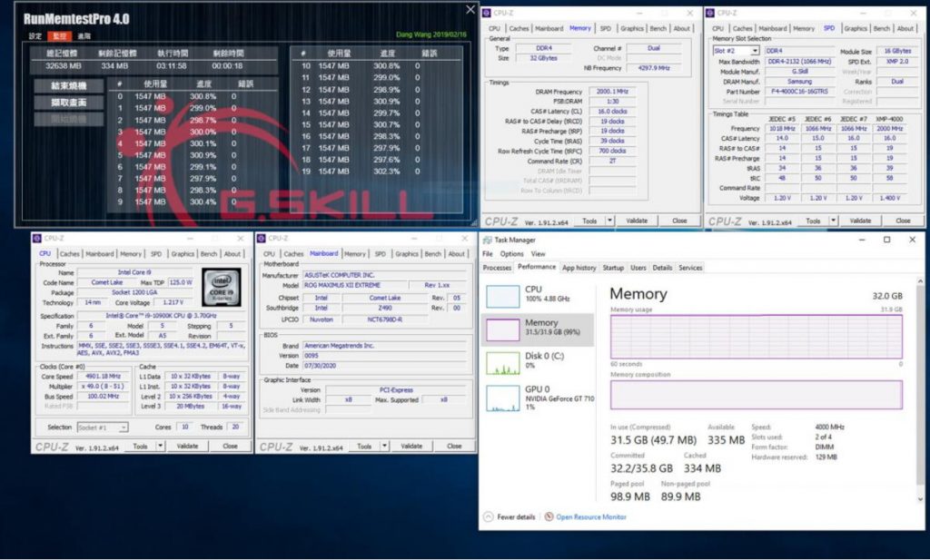The width and height of the screenshot is (930, 560).
Task: Open Graphics tab in CPU-Z SPD window
Action: click(x=856, y=28)
